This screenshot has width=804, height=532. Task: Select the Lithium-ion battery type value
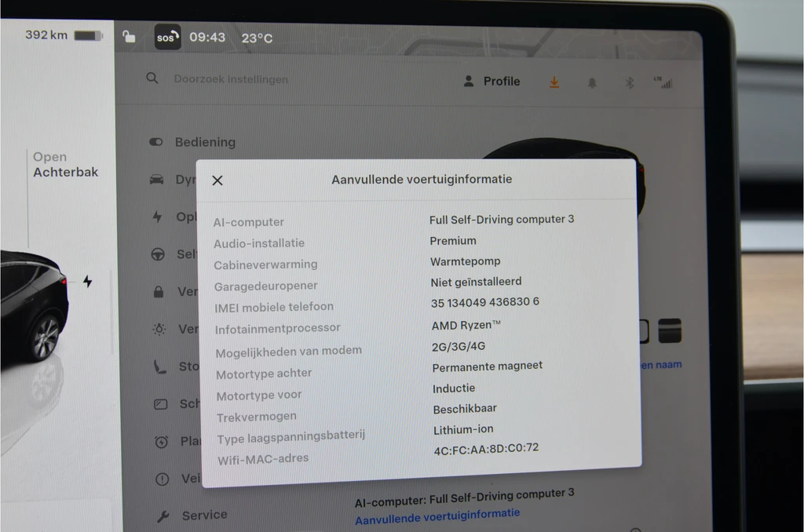coord(463,429)
